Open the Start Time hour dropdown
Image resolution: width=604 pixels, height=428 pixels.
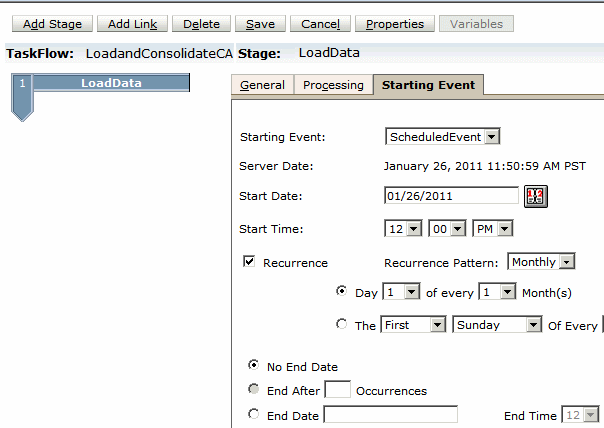point(402,229)
